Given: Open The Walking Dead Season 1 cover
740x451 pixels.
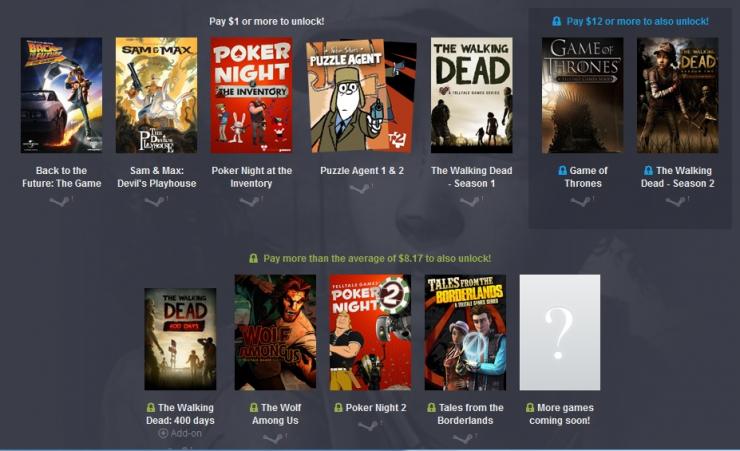Looking at the screenshot, I should click(471, 95).
